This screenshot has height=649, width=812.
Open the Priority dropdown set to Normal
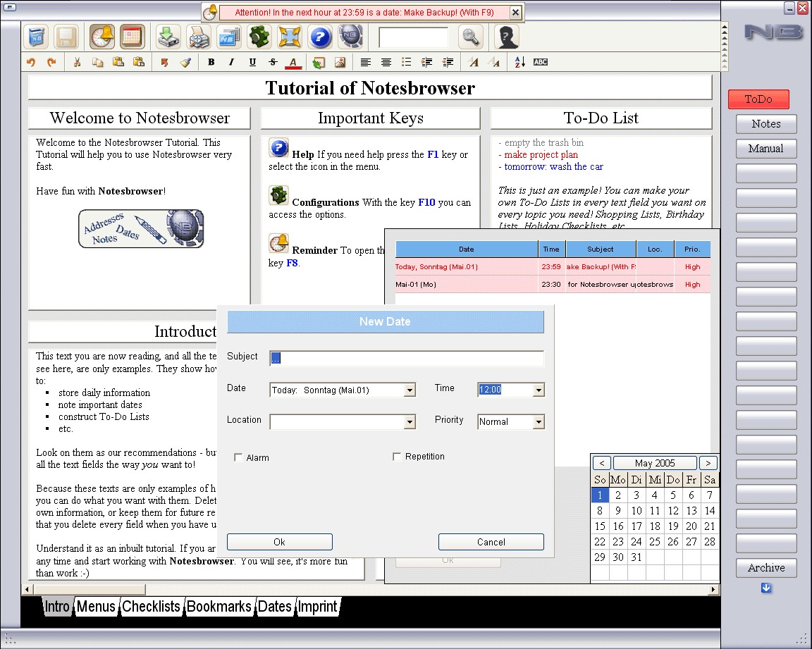pyautogui.click(x=539, y=422)
